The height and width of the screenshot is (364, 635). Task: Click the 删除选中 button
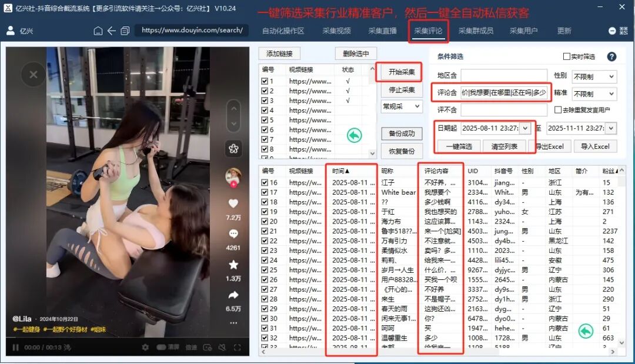356,54
